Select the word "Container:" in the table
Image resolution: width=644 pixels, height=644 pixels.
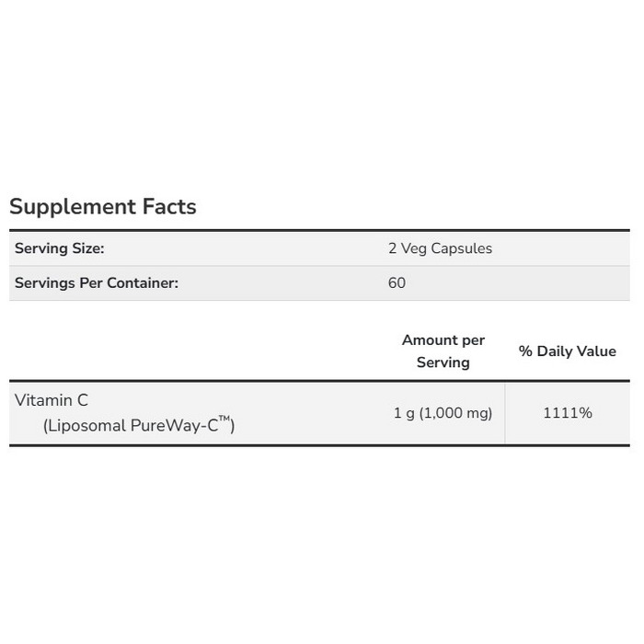pyautogui.click(x=143, y=283)
